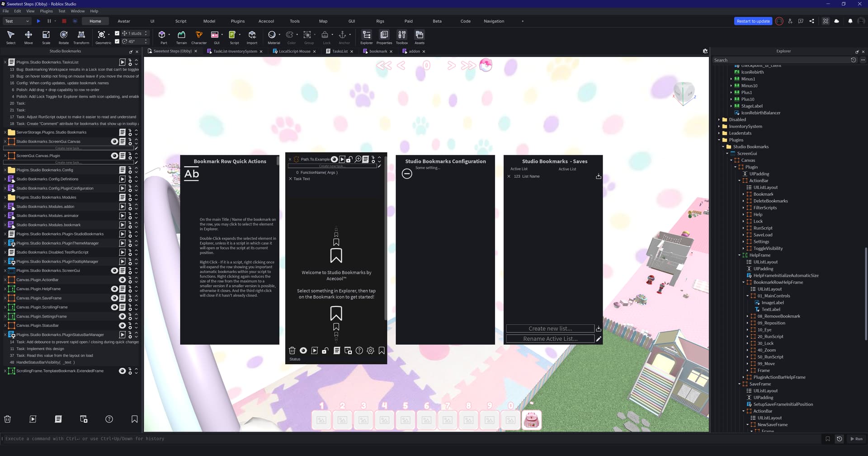Click the bookmark icon in the Studio Bookmarks panel footer
This screenshot has height=456, width=868.
coord(134,419)
